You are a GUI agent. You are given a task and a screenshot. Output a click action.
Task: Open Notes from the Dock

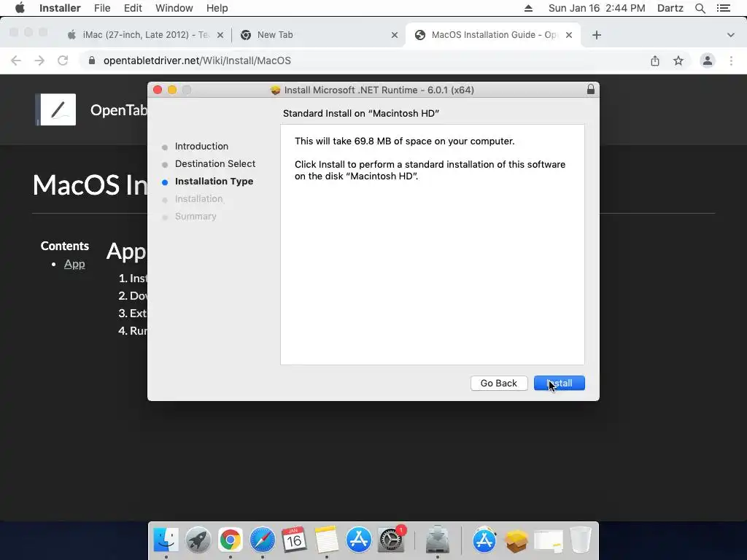pyautogui.click(x=326, y=540)
